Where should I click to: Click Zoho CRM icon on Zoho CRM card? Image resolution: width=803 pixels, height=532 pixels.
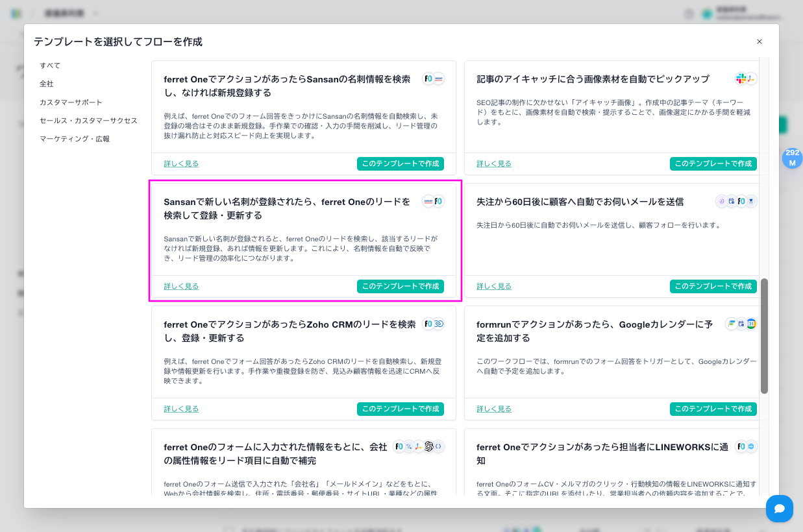[x=439, y=324]
